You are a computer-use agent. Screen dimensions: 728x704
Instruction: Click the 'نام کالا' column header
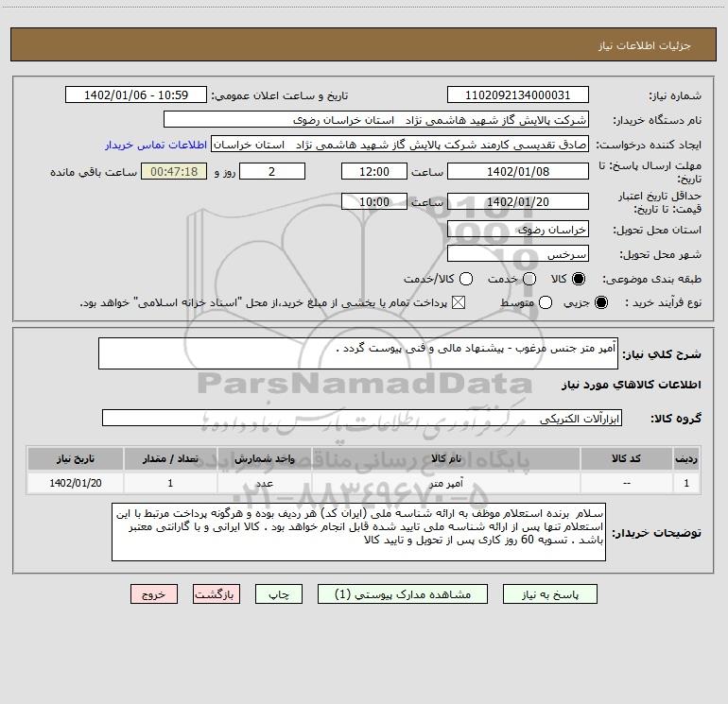(x=445, y=459)
